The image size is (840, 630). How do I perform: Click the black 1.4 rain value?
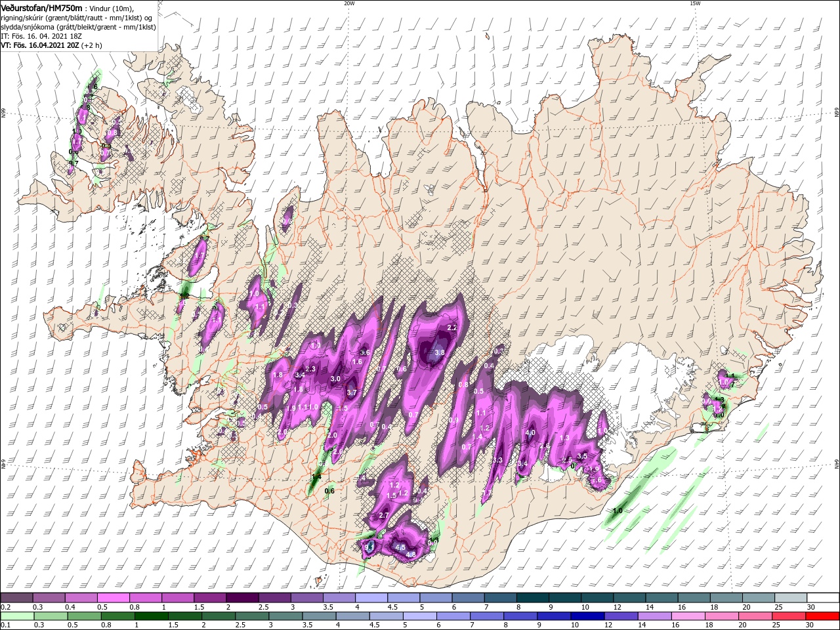[316, 476]
